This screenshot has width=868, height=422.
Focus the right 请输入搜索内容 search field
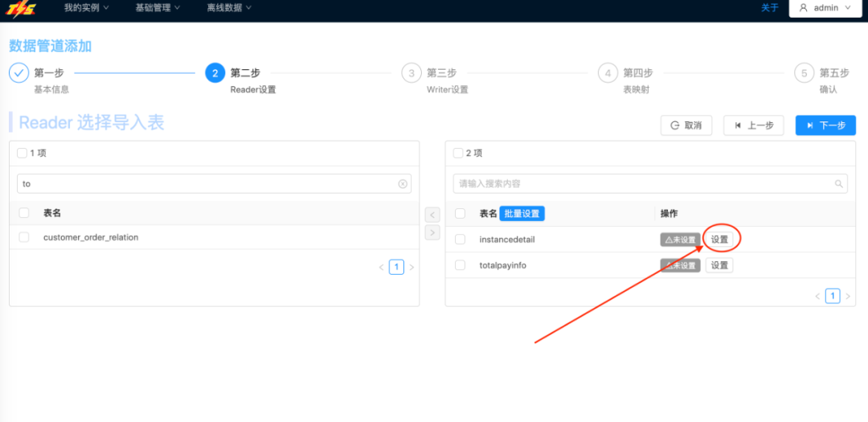pos(650,184)
